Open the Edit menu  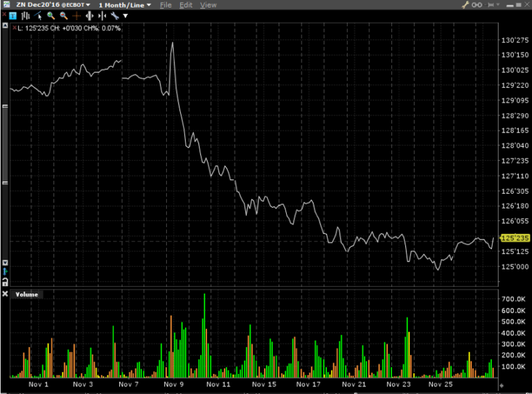[186, 5]
